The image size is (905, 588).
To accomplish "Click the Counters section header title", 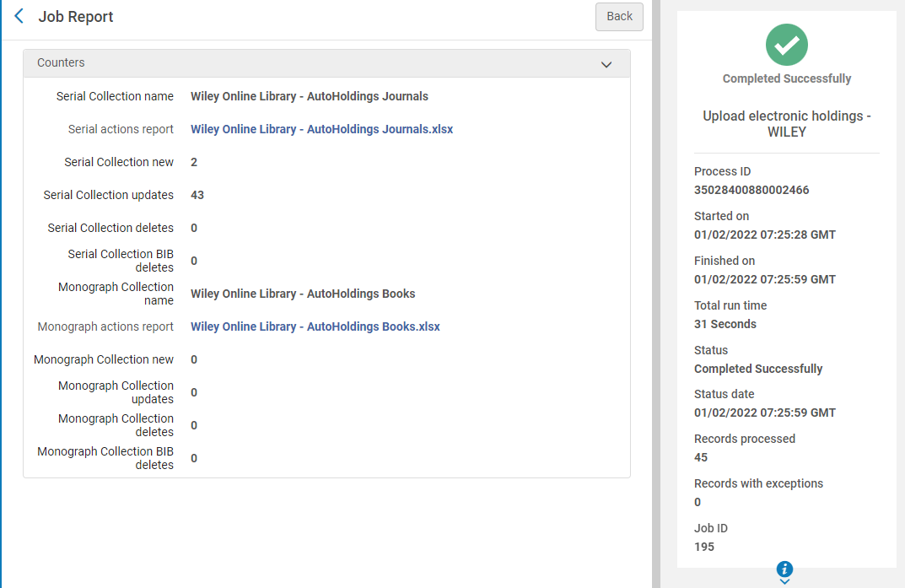I will pos(61,62).
